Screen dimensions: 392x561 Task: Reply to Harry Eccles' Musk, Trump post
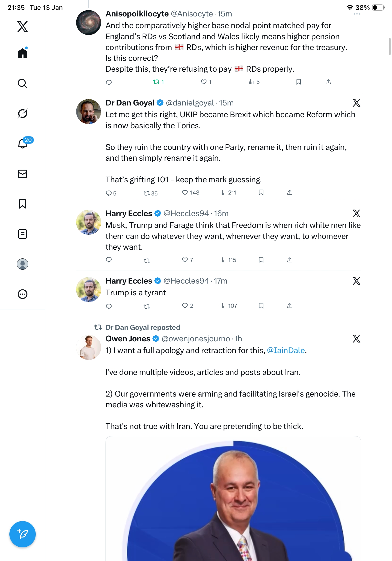[x=109, y=260]
